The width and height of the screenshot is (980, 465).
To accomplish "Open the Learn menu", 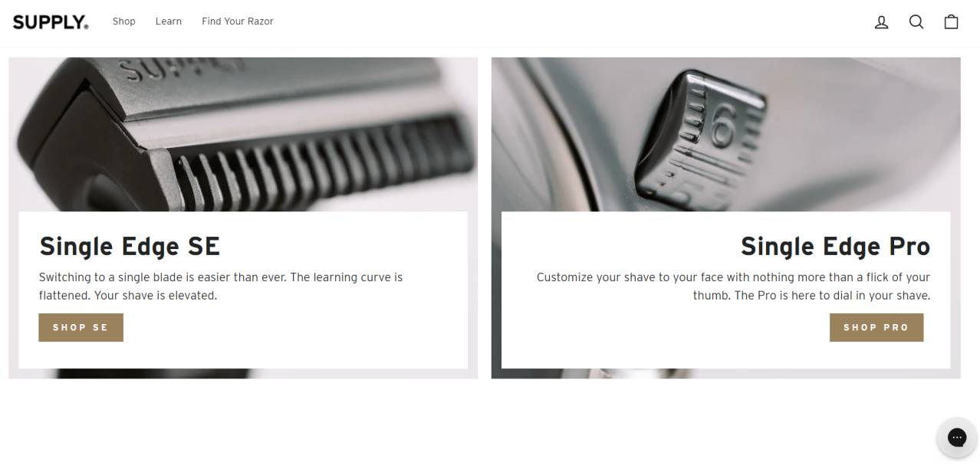I will click(168, 21).
